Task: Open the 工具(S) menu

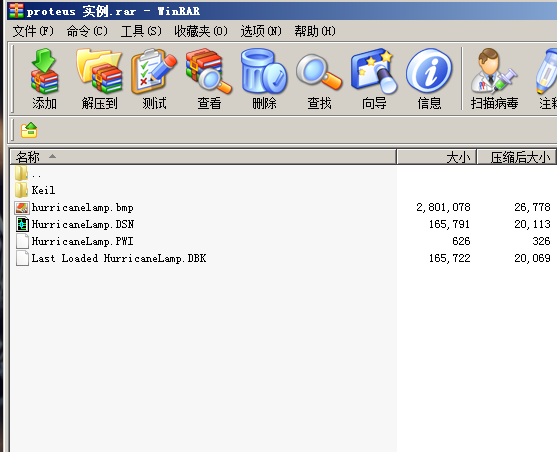Action: tap(141, 31)
